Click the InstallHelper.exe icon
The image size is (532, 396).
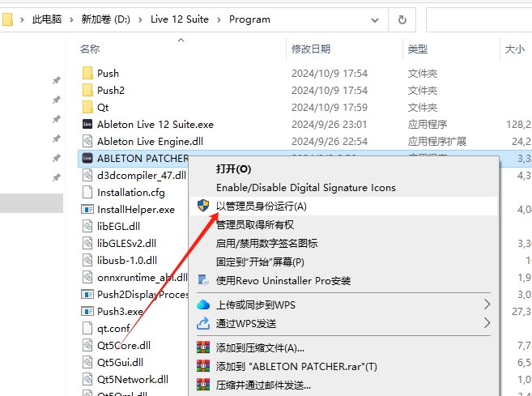[87, 209]
